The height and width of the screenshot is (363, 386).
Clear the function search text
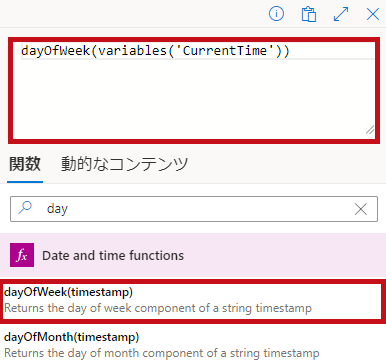click(361, 209)
